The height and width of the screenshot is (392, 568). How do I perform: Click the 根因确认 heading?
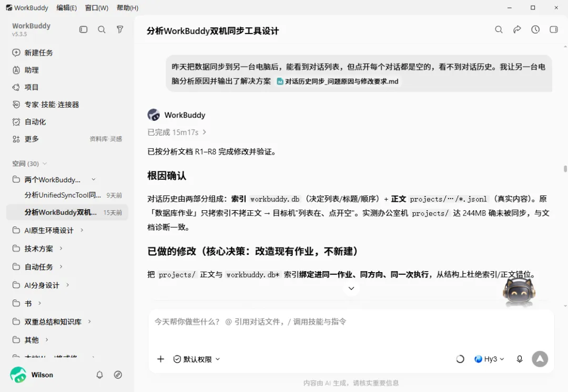167,176
